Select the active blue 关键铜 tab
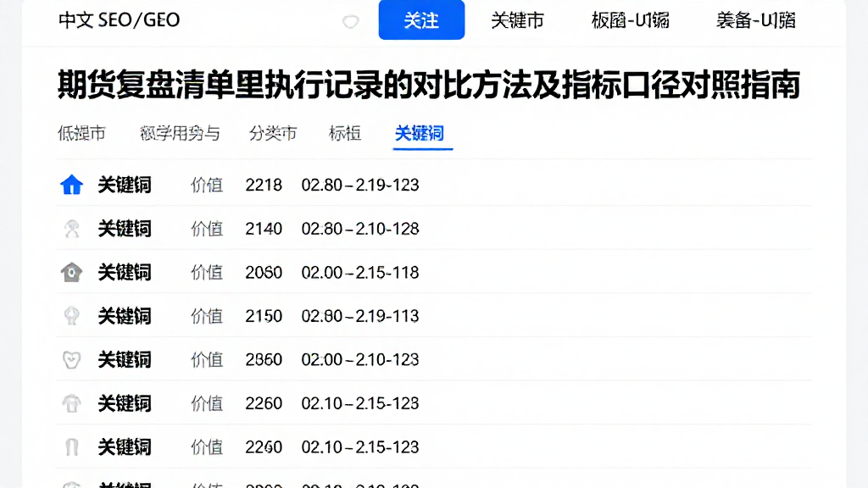 tap(420, 133)
